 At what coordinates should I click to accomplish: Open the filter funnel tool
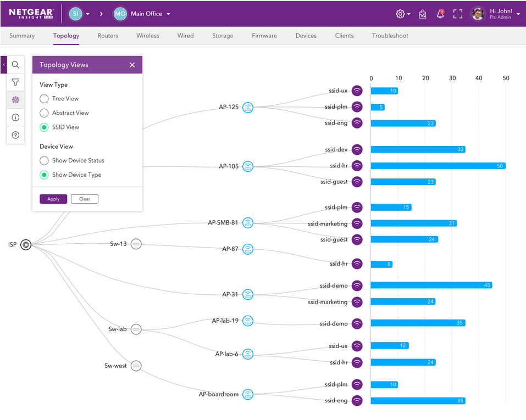pyautogui.click(x=15, y=82)
